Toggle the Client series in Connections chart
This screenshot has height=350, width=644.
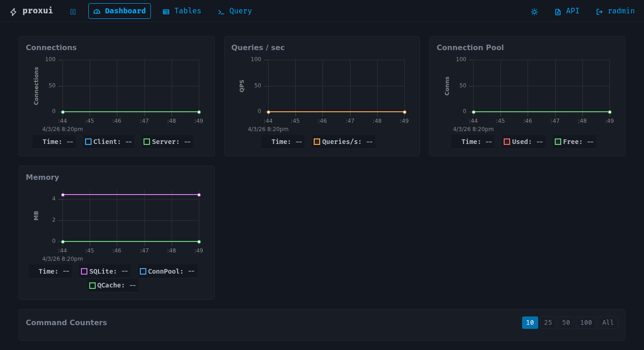pyautogui.click(x=108, y=142)
